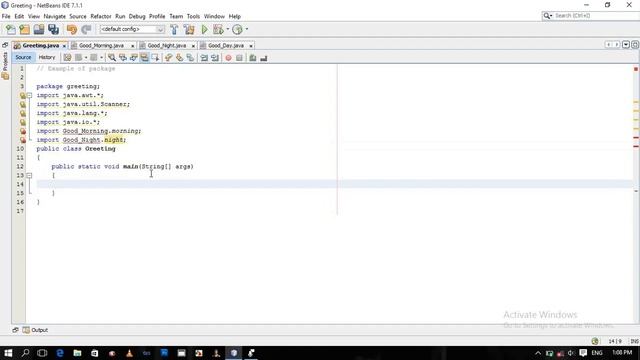Open the Output panel button

[x=36, y=330]
